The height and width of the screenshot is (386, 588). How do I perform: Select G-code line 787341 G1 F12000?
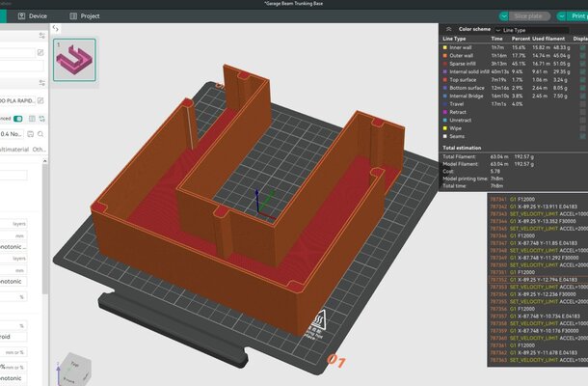(x=538, y=200)
